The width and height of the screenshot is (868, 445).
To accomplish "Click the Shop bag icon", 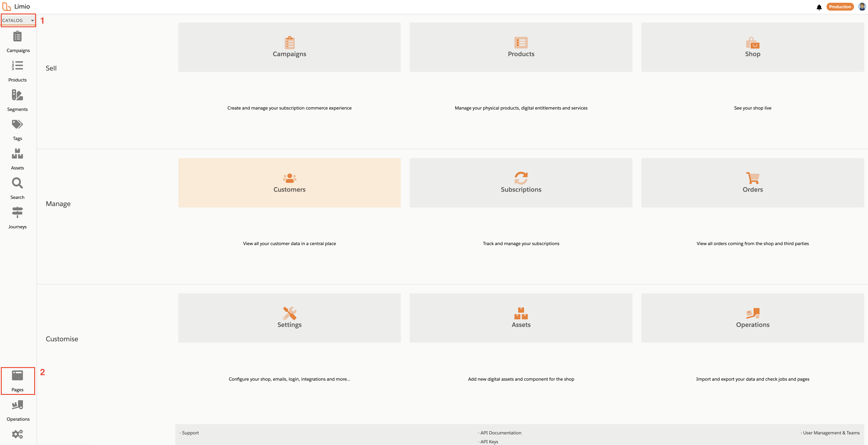I will [x=752, y=43].
